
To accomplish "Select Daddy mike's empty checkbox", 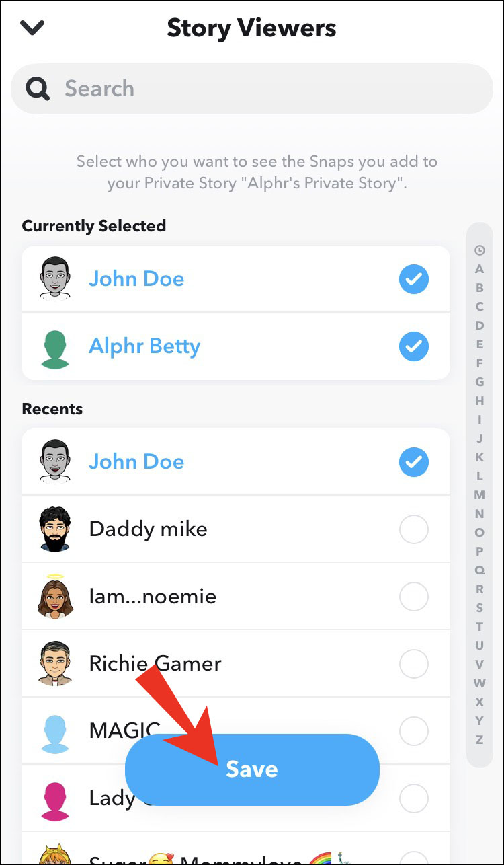I will (x=413, y=530).
